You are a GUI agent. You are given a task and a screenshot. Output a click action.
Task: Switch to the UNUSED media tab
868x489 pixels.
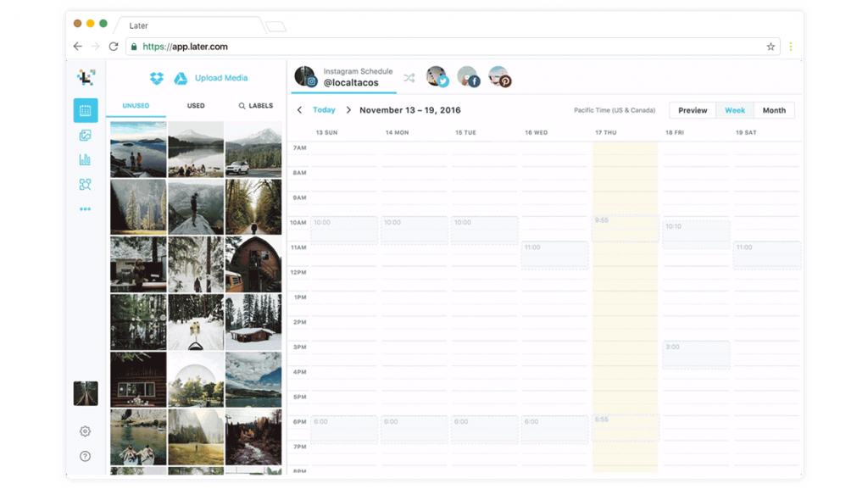click(x=136, y=106)
